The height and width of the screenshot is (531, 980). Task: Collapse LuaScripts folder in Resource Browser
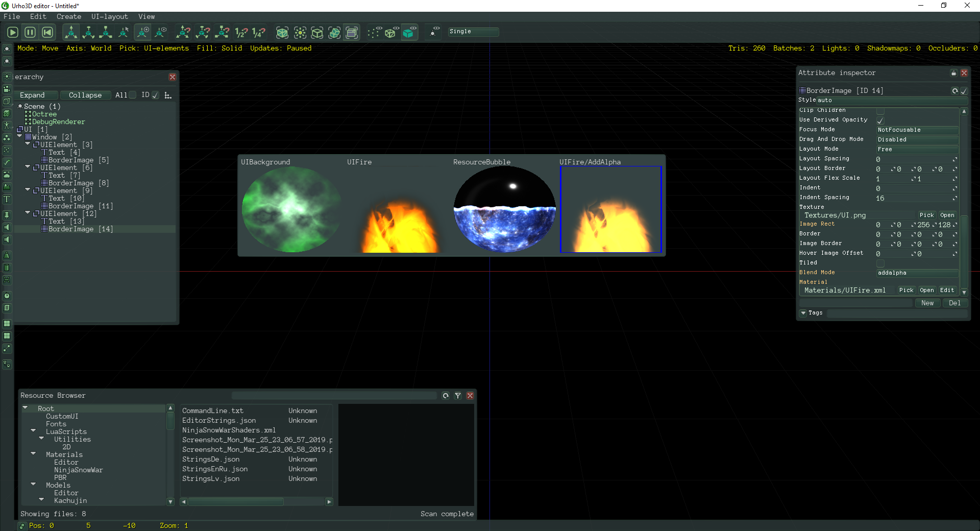[33, 430]
